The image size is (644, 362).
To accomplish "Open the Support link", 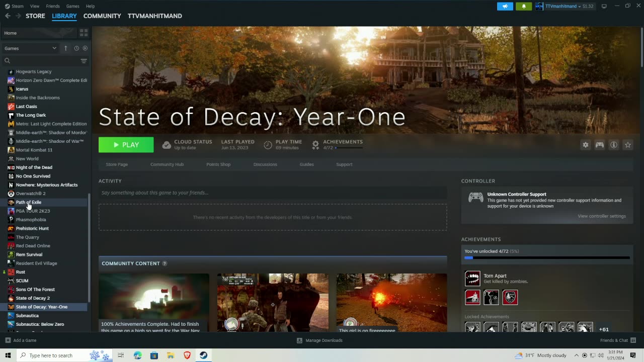I will click(x=344, y=164).
